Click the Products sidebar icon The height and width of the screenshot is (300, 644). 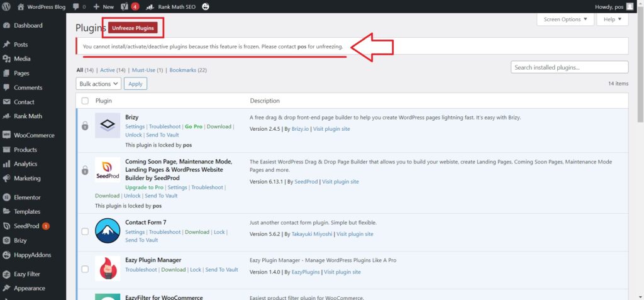pyautogui.click(x=6, y=150)
